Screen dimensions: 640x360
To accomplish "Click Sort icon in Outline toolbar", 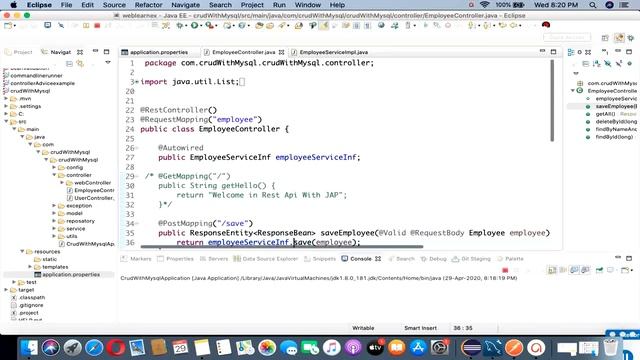I will pyautogui.click(x=597, y=64).
